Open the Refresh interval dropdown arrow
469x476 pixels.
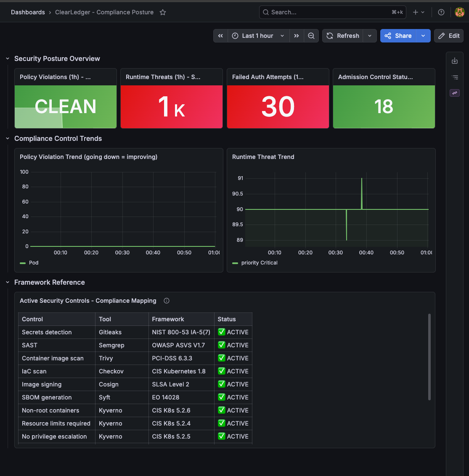370,36
